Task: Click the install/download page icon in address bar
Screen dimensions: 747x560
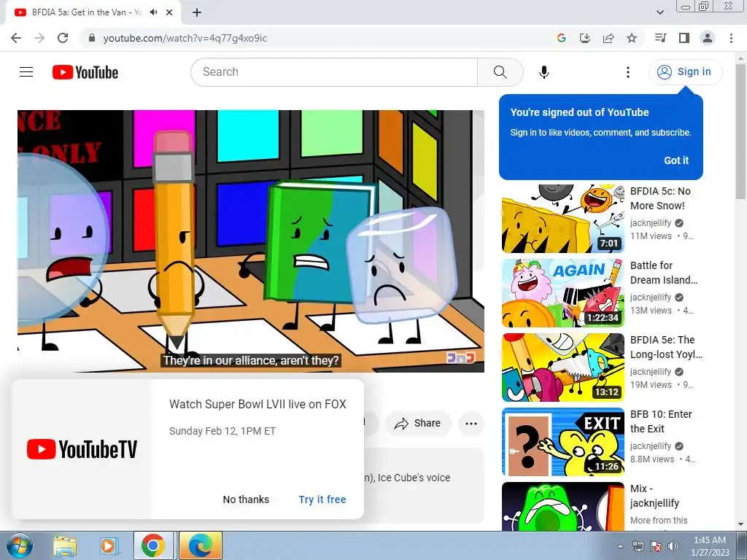Action: tap(585, 38)
